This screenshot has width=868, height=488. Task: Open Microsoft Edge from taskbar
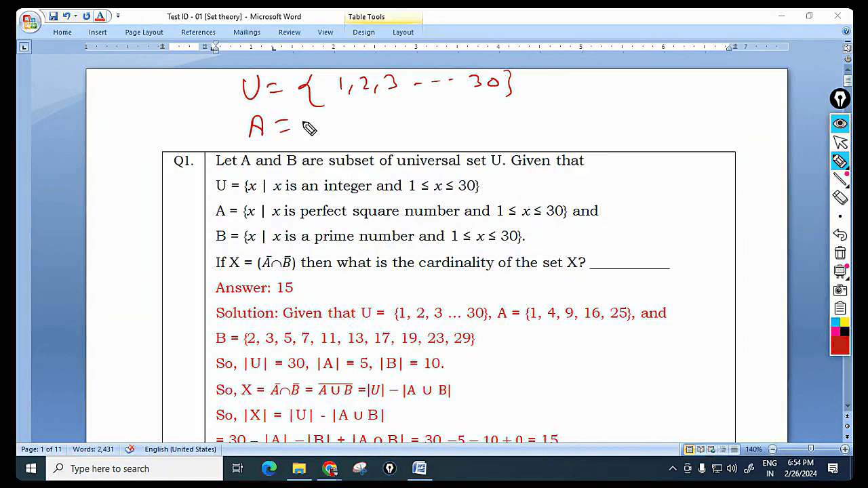point(269,468)
